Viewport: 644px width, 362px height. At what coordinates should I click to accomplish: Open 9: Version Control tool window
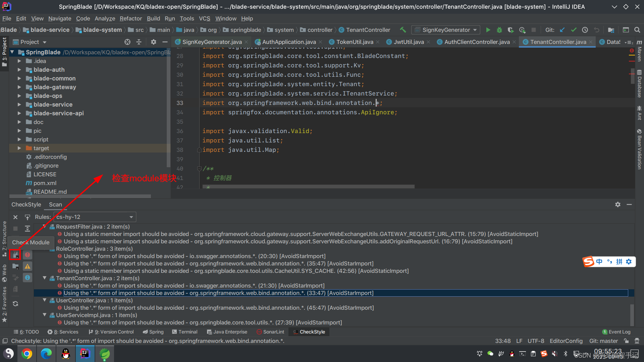coord(111,332)
